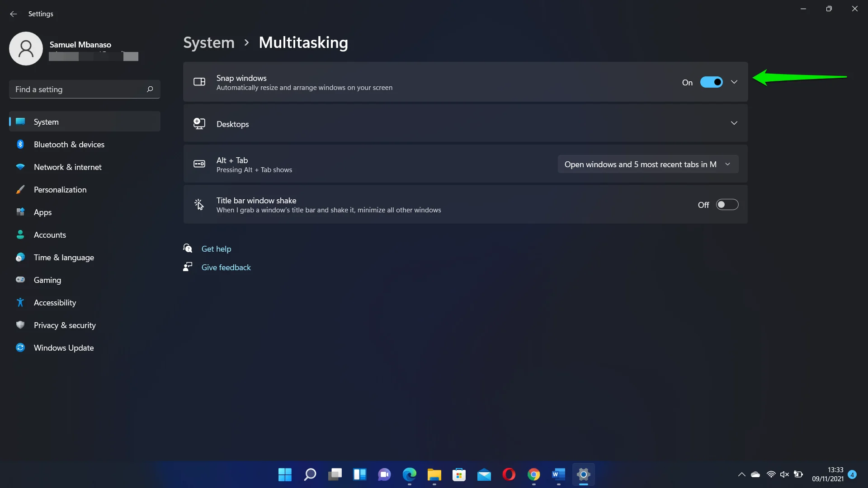The image size is (868, 488).
Task: Open File Explorer from taskbar
Action: click(x=434, y=474)
